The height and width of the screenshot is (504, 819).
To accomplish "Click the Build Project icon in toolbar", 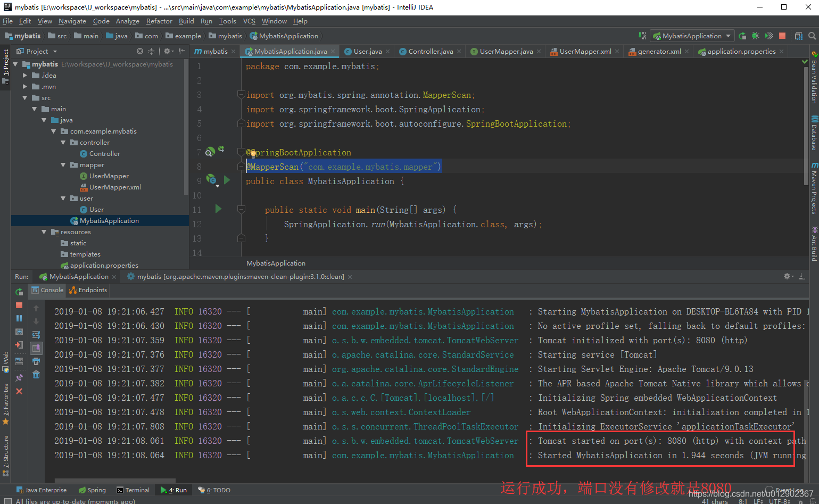I will [642, 36].
